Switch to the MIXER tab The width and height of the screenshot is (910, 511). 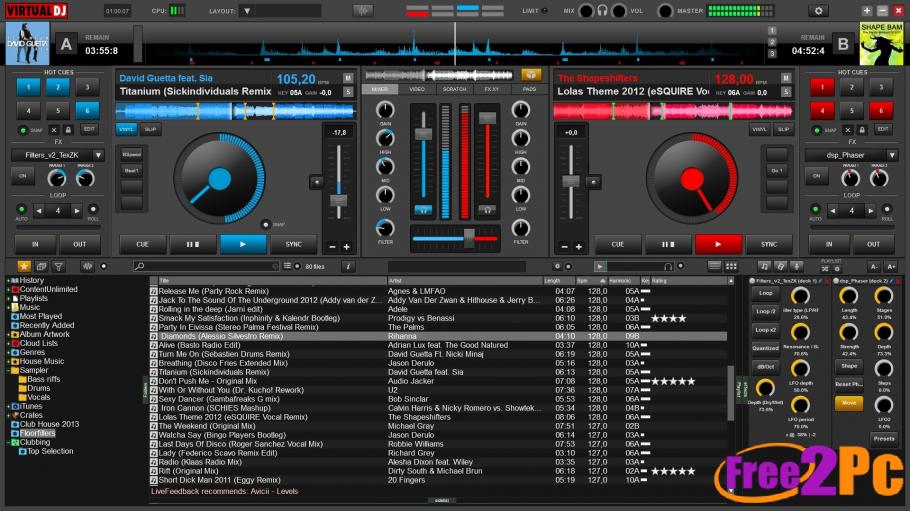coord(380,89)
